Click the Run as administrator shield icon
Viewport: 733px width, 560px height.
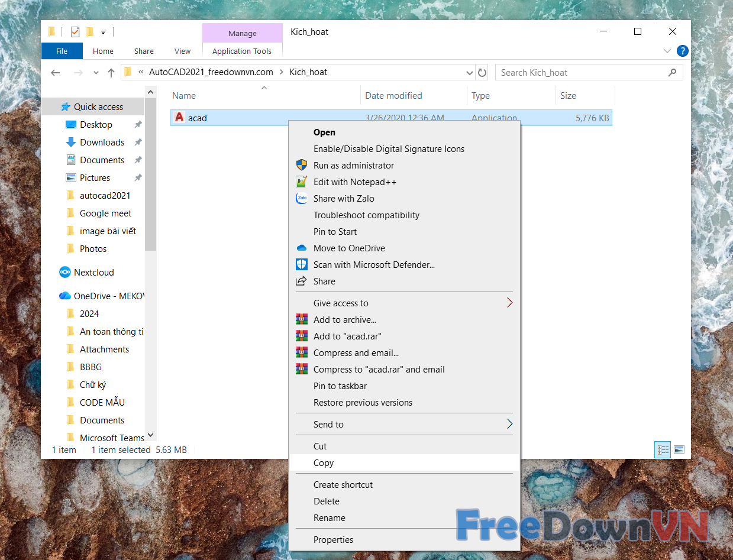[x=302, y=166]
